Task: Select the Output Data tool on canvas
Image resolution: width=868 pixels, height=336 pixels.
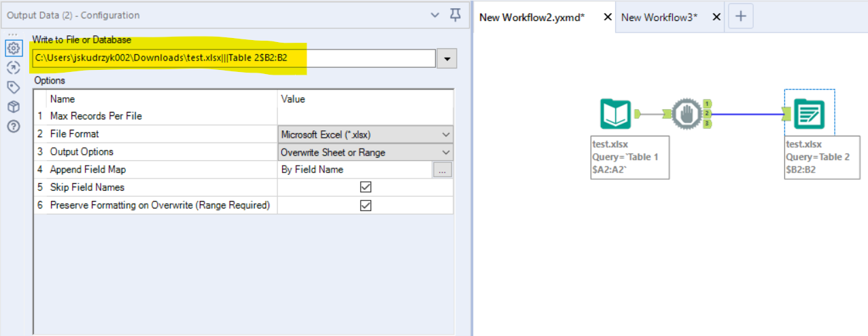Action: click(809, 114)
